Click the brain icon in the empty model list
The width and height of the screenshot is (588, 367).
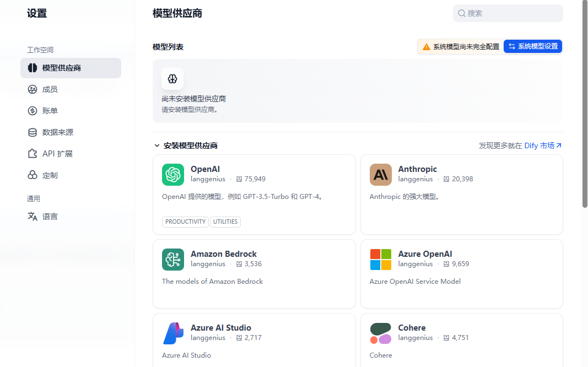(172, 79)
